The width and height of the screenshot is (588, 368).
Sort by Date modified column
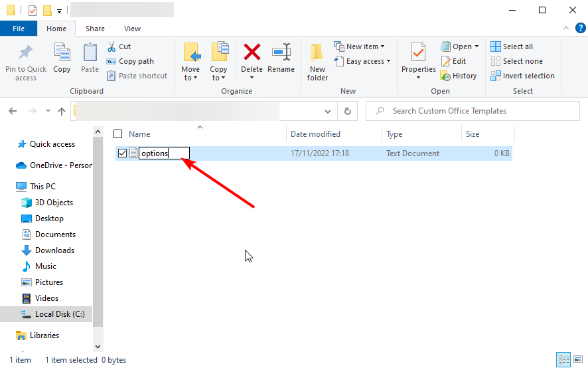tap(315, 134)
